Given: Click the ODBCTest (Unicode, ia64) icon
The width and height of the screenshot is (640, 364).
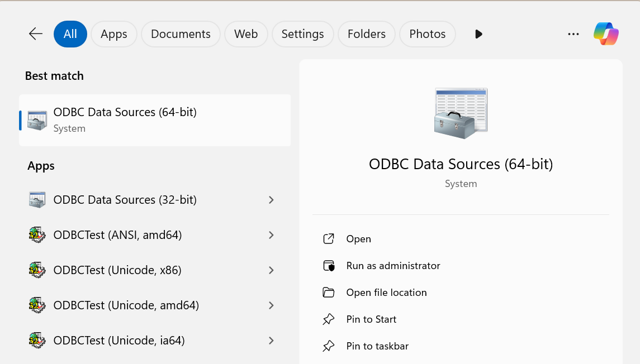Looking at the screenshot, I should 37,340.
